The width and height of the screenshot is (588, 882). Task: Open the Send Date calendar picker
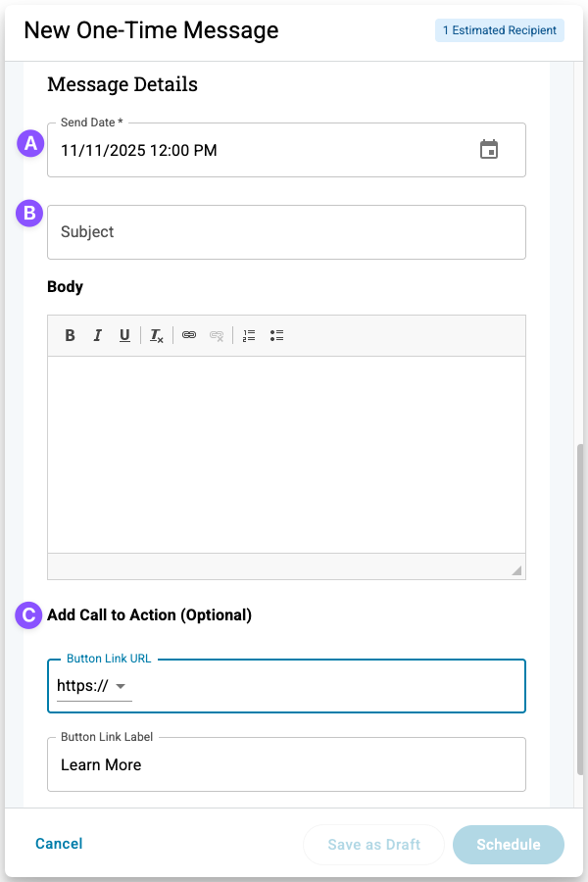[488, 150]
